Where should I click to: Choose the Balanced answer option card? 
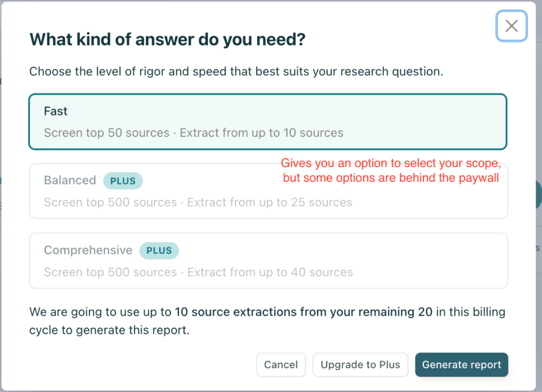click(217, 191)
